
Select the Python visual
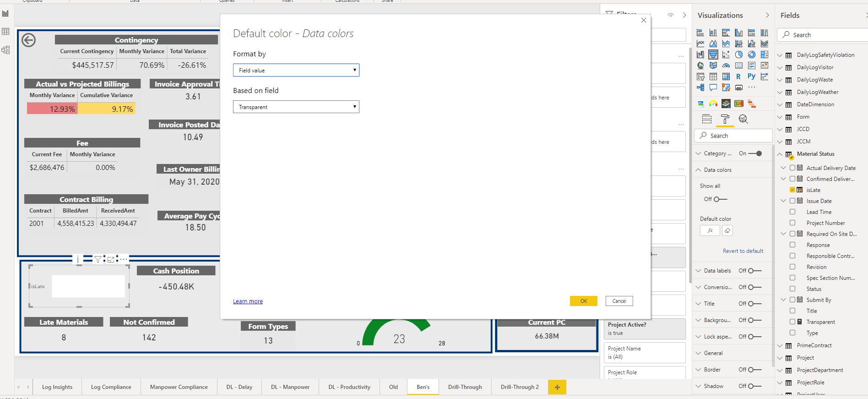tap(752, 77)
